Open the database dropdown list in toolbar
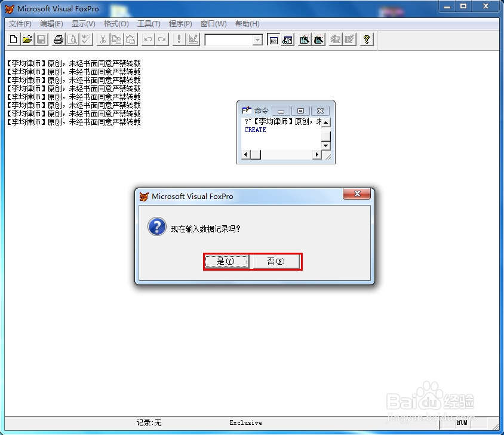 point(257,40)
